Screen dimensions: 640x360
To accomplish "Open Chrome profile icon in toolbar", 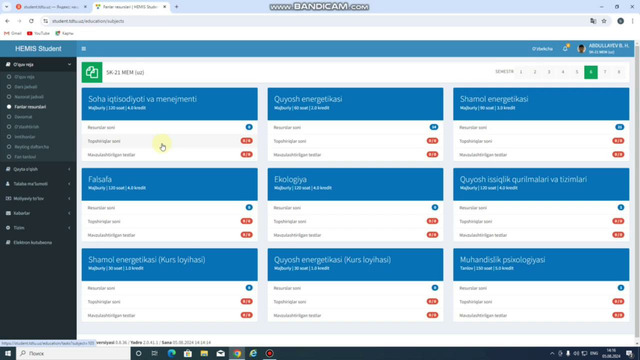I will coord(620,21).
